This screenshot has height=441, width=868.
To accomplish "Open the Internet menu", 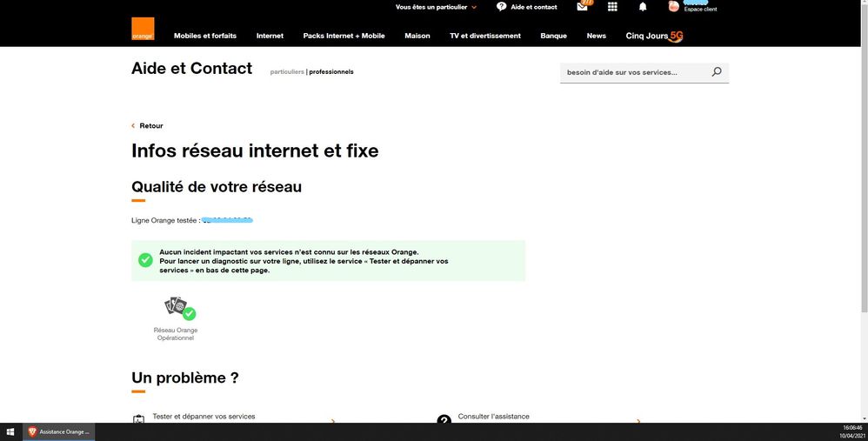I will [270, 36].
